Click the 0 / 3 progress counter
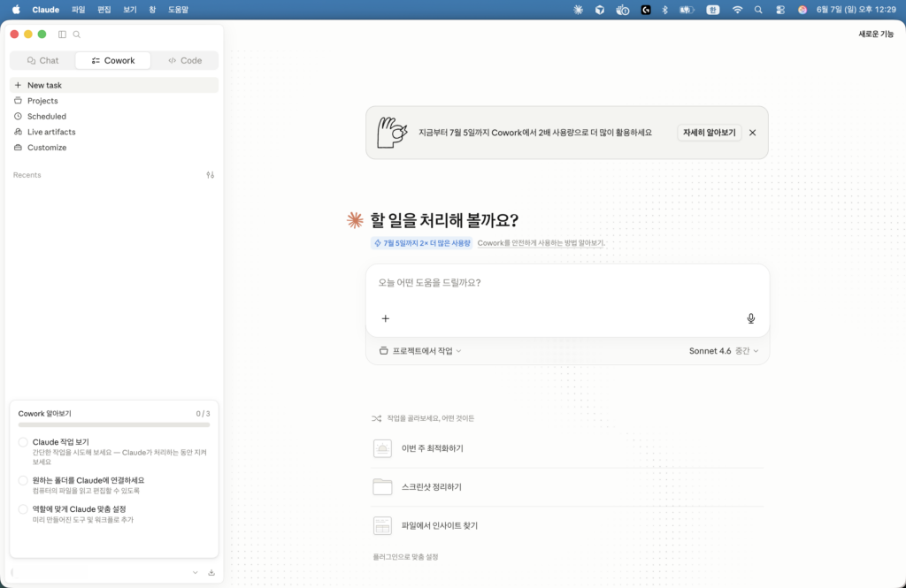Viewport: 906px width, 588px height. click(203, 414)
